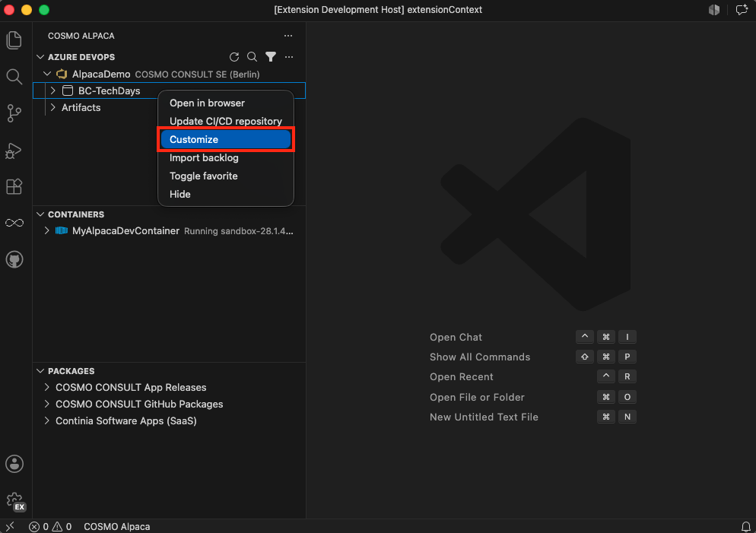Click Customize in the context menu
The image size is (756, 533).
point(226,140)
